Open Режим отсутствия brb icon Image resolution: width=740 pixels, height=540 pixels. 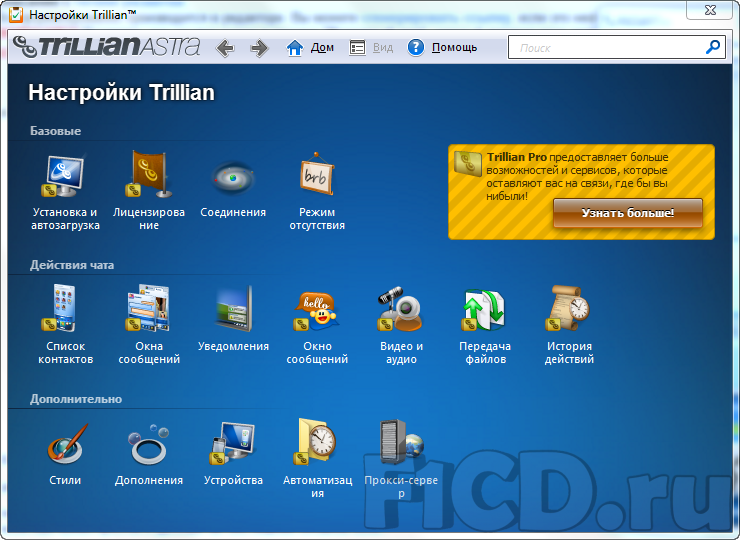pyautogui.click(x=317, y=174)
